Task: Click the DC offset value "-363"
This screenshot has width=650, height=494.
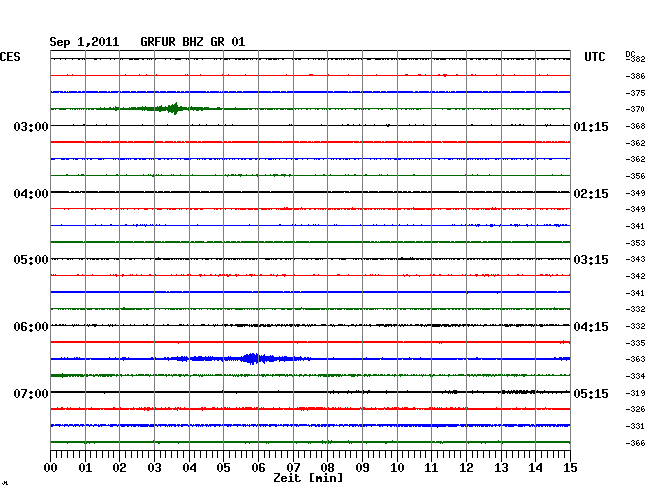Action: (635, 359)
